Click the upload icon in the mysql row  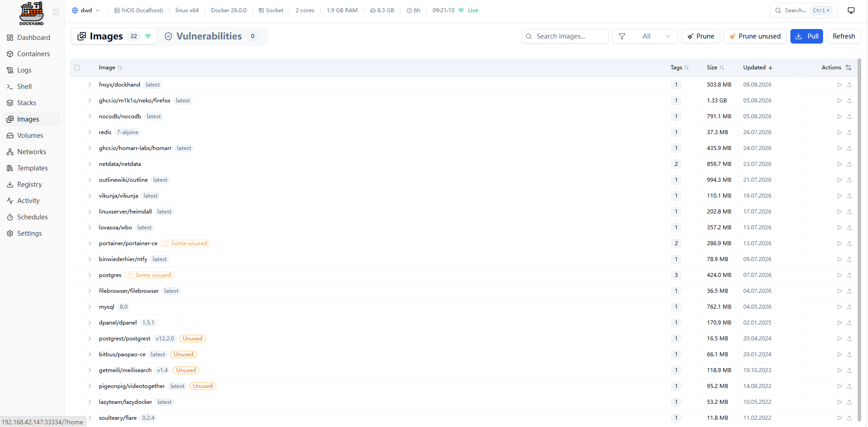[849, 307]
